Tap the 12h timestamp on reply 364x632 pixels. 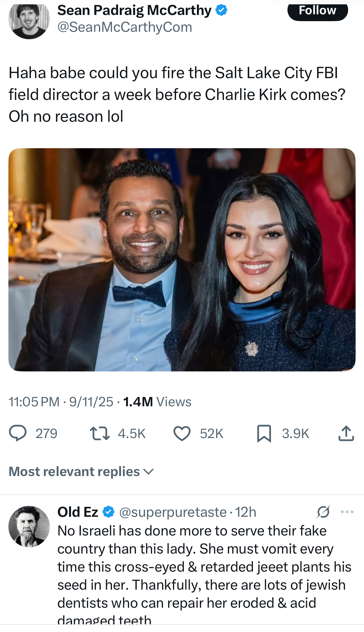coord(245,512)
